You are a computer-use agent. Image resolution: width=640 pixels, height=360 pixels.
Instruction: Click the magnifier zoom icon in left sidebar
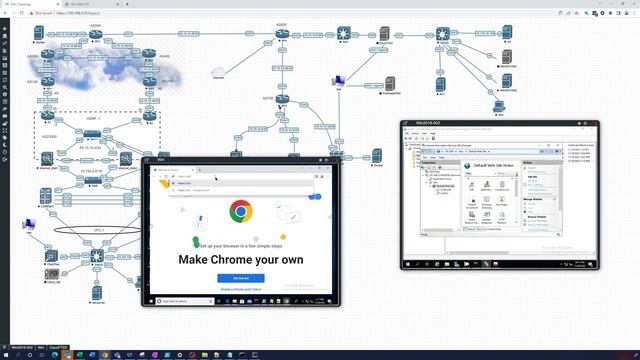pos(4,87)
